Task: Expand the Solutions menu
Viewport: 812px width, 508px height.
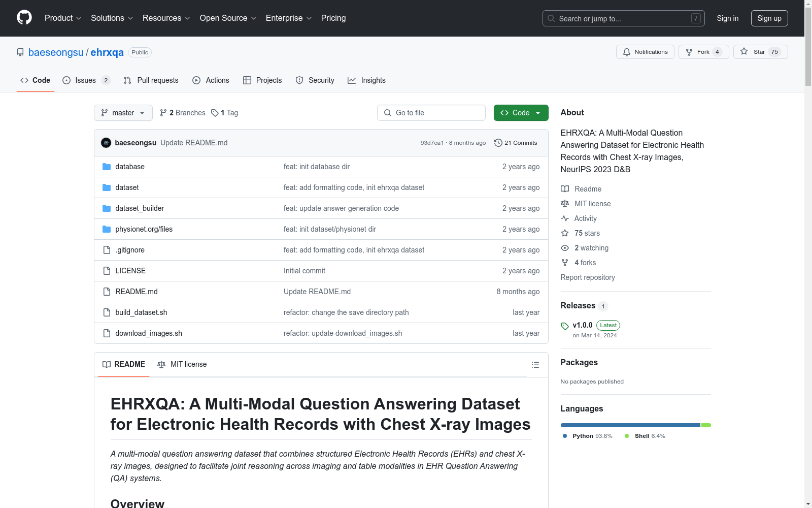Action: (112, 18)
